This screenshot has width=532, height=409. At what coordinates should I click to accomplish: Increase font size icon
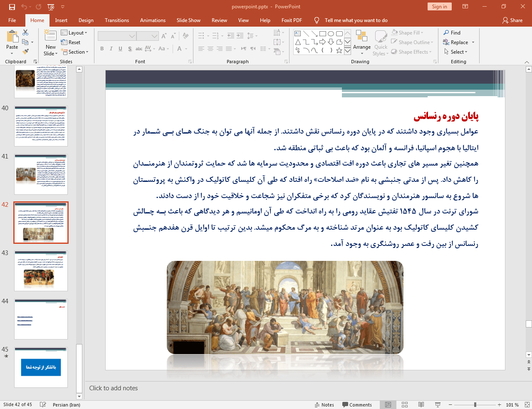click(x=164, y=36)
